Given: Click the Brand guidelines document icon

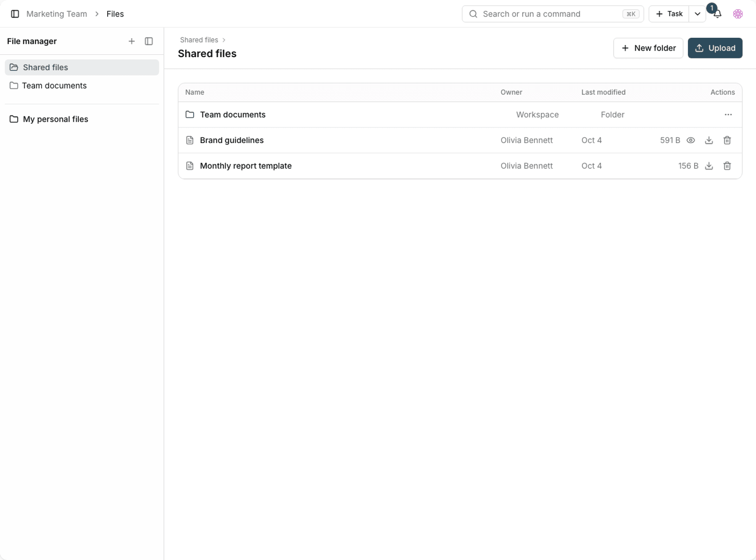Looking at the screenshot, I should pos(190,140).
